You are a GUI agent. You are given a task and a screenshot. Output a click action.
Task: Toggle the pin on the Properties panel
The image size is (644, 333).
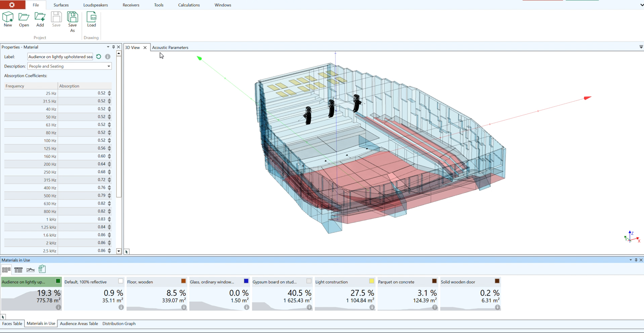pyautogui.click(x=113, y=47)
